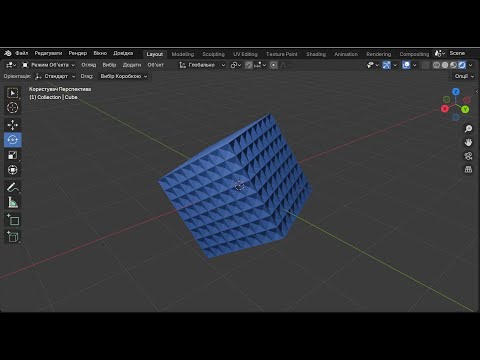Switch to the Modeling workspace tab
The width and height of the screenshot is (480, 360).
(183, 54)
